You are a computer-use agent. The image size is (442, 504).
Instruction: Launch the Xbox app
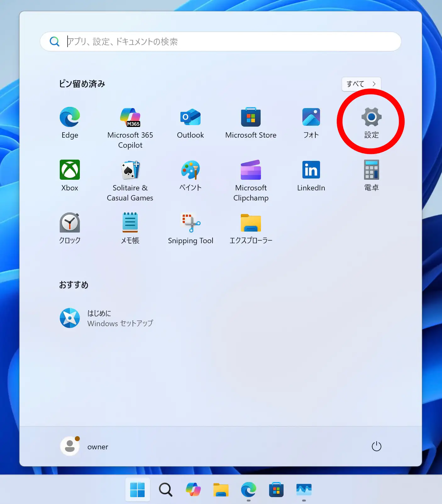[x=70, y=176]
